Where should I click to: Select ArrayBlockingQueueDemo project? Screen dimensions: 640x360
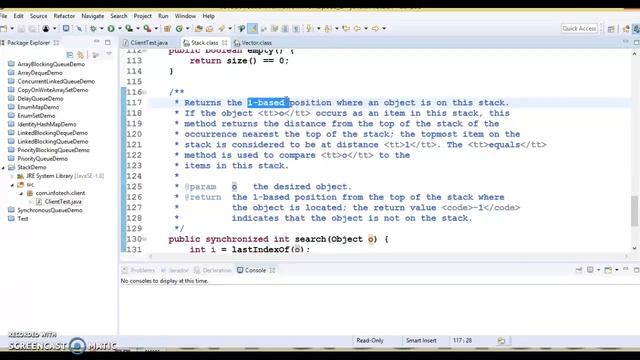pyautogui.click(x=51, y=64)
